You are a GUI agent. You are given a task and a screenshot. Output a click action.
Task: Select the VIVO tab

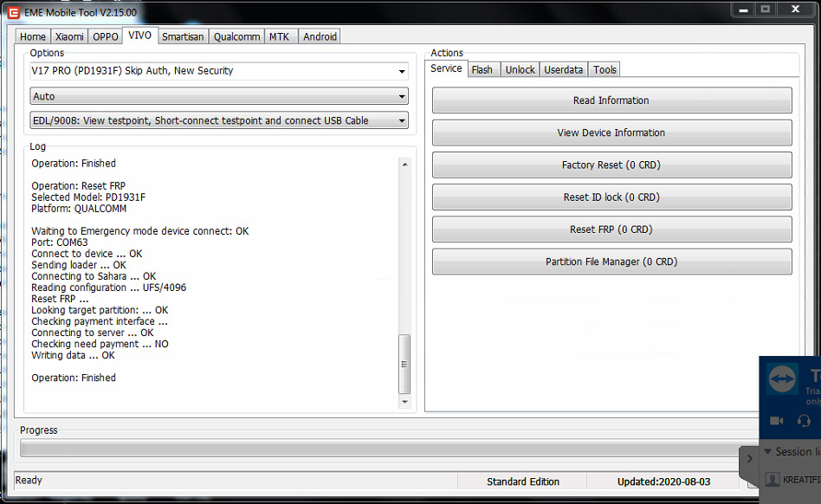click(139, 35)
